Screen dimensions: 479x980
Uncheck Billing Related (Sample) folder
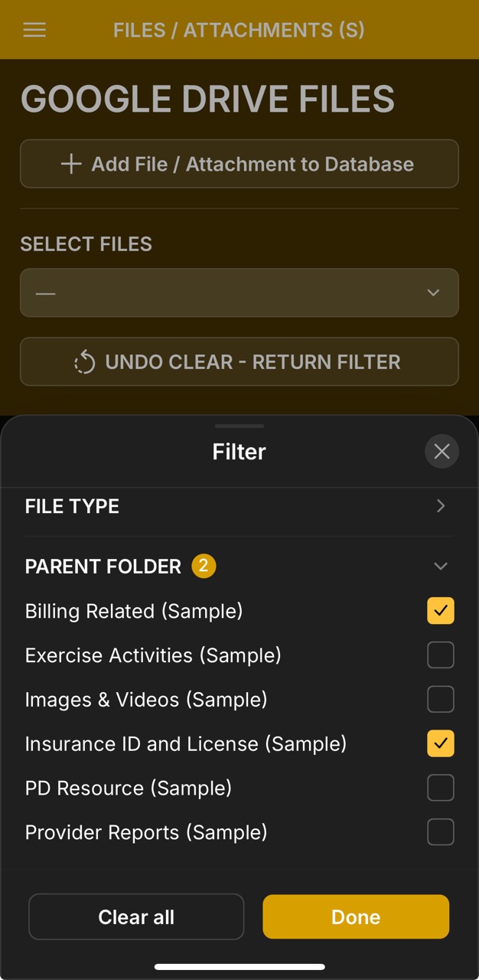(x=441, y=610)
